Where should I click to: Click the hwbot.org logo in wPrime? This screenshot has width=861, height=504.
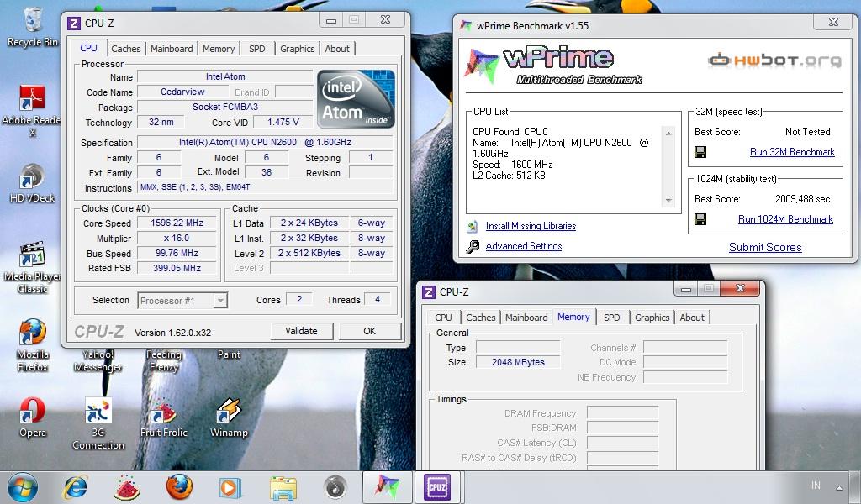coord(774,60)
